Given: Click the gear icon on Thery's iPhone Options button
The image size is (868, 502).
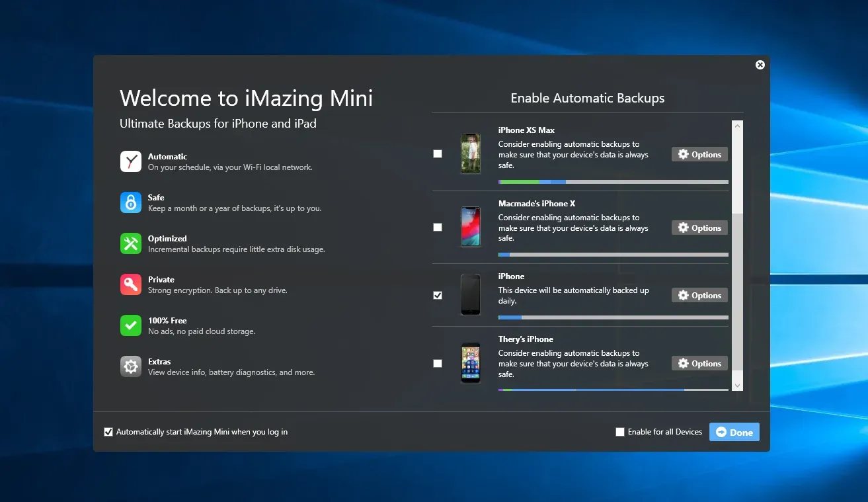Looking at the screenshot, I should pos(684,363).
